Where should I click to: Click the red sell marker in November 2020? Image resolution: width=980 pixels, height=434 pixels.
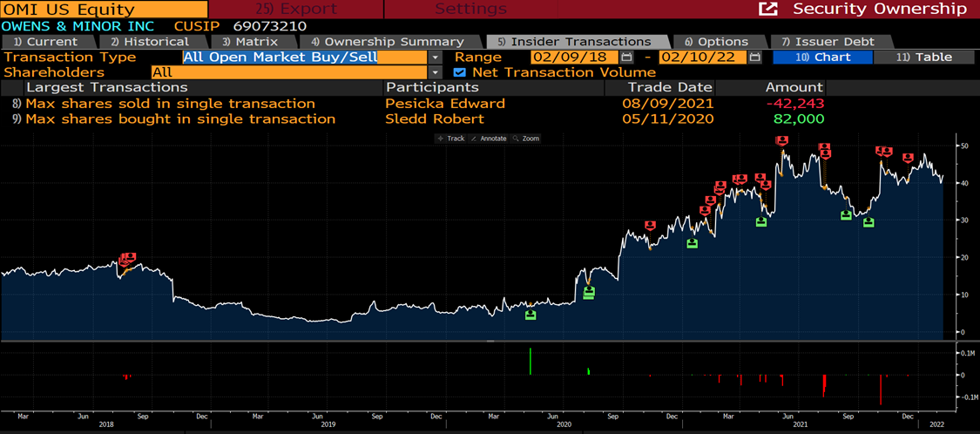[x=650, y=226]
